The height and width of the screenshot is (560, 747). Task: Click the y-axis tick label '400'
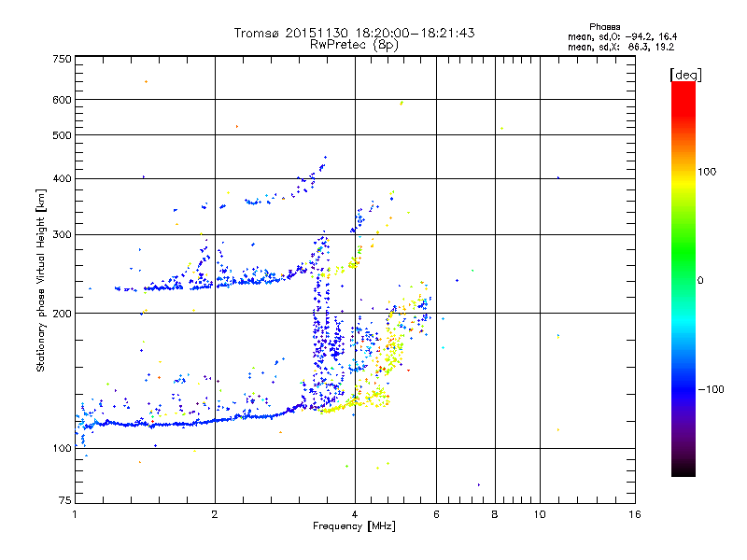[62, 178]
